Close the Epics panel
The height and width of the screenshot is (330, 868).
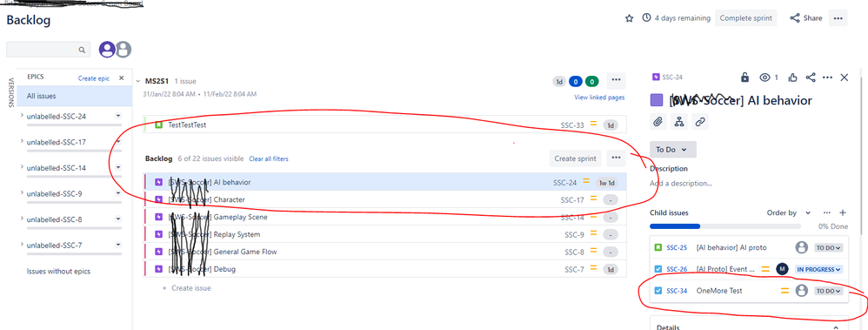(122, 78)
